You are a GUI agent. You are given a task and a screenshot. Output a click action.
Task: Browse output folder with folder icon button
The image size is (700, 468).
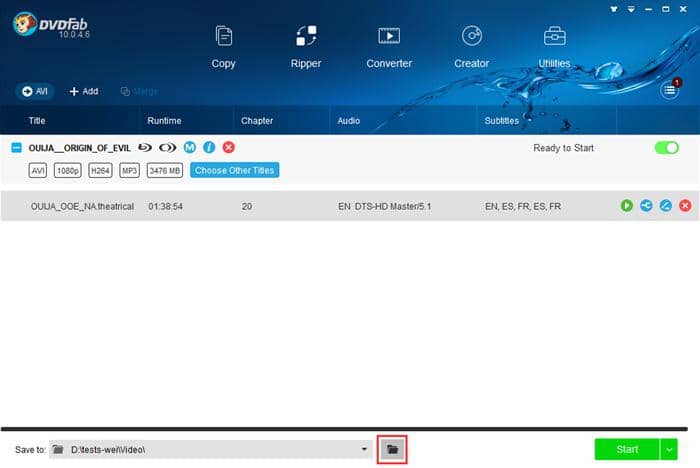click(392, 449)
